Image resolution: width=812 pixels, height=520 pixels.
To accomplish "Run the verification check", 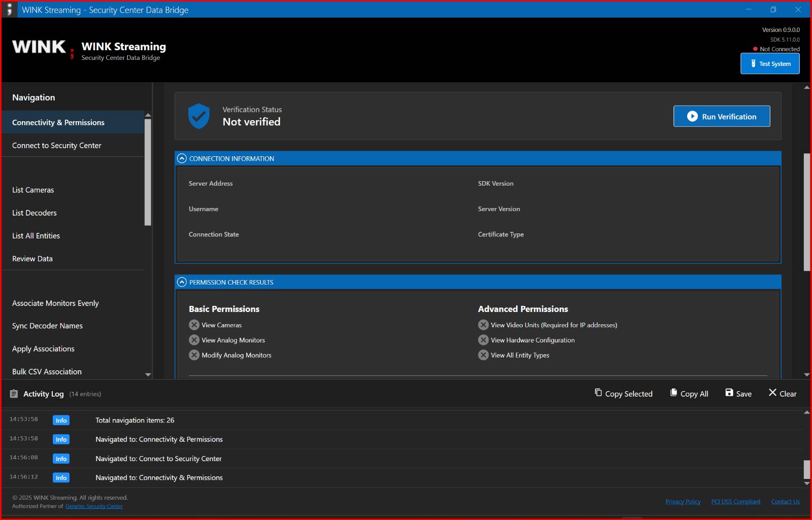I will tap(722, 116).
